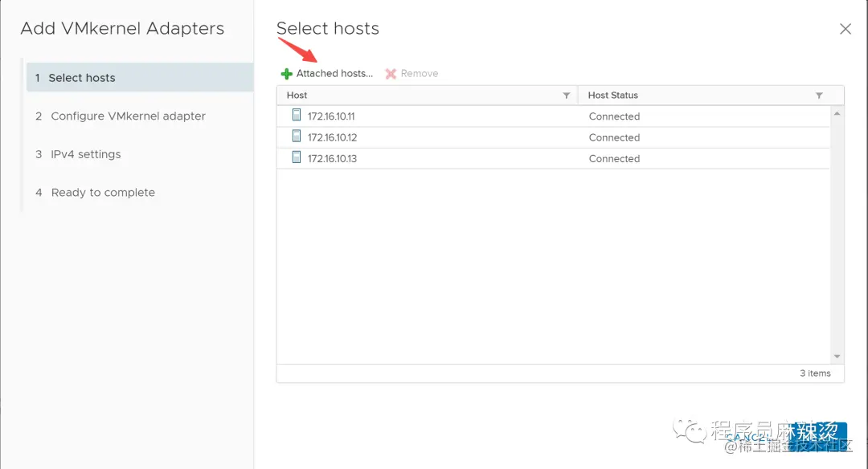Click Connected status for 172.16.10.12

614,137
